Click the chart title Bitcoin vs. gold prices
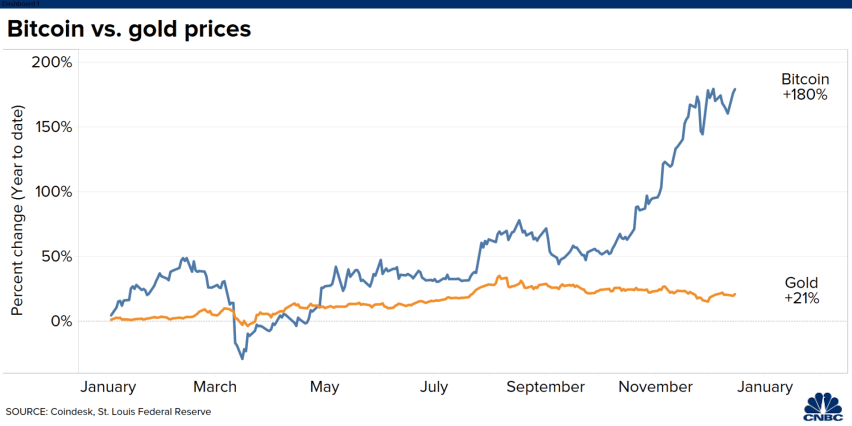852x426 pixels. point(129,29)
